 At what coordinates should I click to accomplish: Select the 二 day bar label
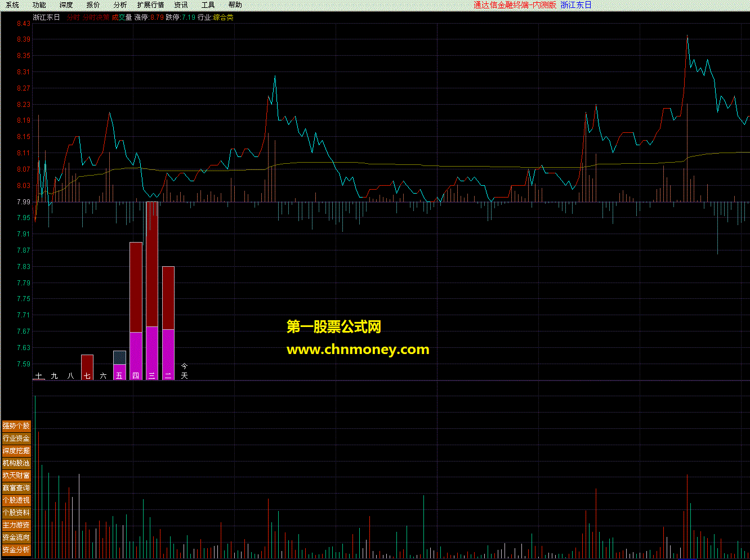click(x=168, y=375)
